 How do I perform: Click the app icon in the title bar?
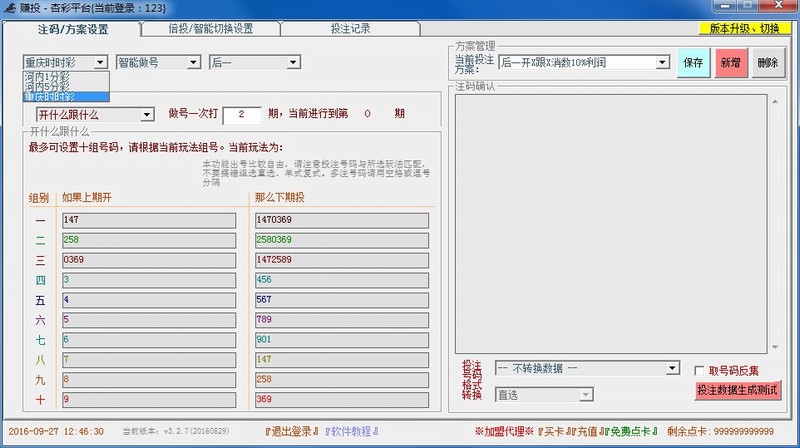[8, 8]
